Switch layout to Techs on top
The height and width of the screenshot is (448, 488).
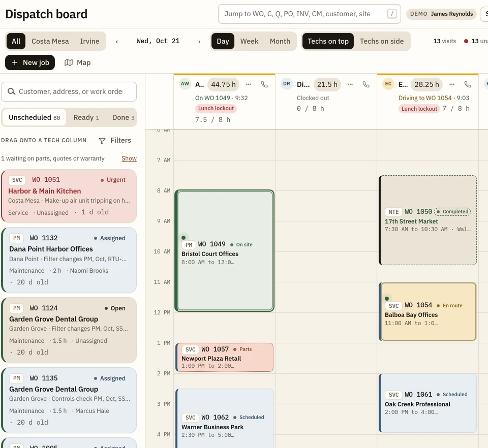328,41
